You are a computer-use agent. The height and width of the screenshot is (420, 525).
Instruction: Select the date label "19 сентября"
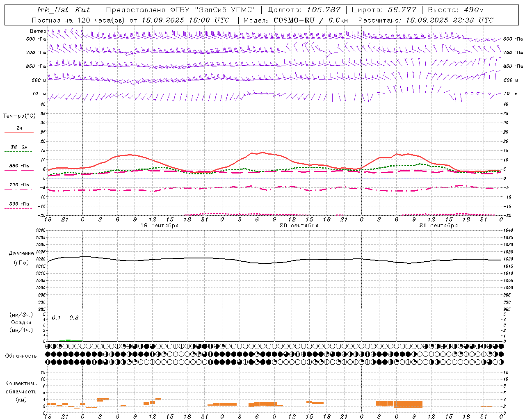point(160,226)
